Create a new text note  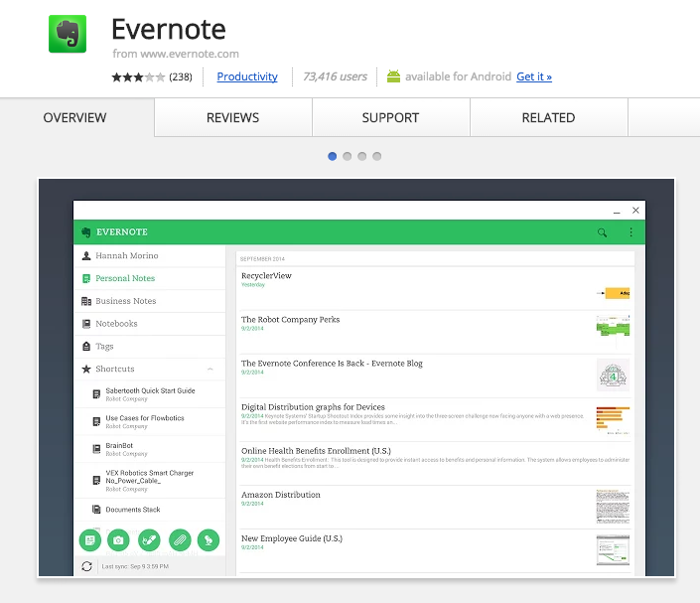click(90, 540)
